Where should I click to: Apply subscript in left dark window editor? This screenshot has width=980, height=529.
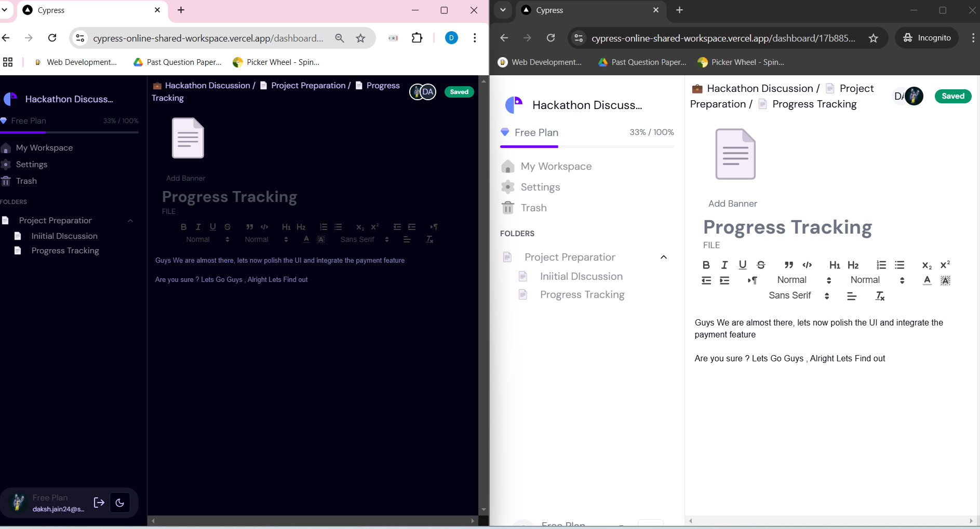click(360, 227)
